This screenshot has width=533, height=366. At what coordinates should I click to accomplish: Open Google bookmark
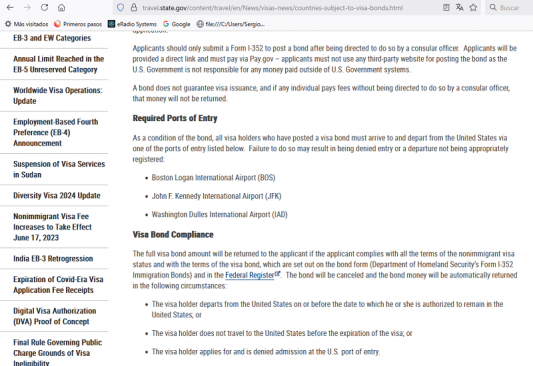pyautogui.click(x=176, y=24)
